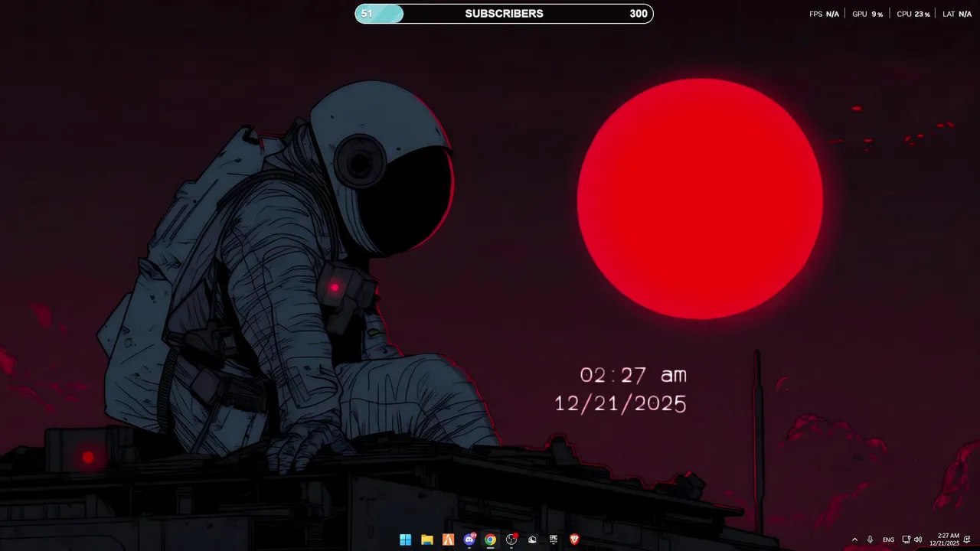Open the white cube app icon
Screen dimensions: 980x551
532,540
